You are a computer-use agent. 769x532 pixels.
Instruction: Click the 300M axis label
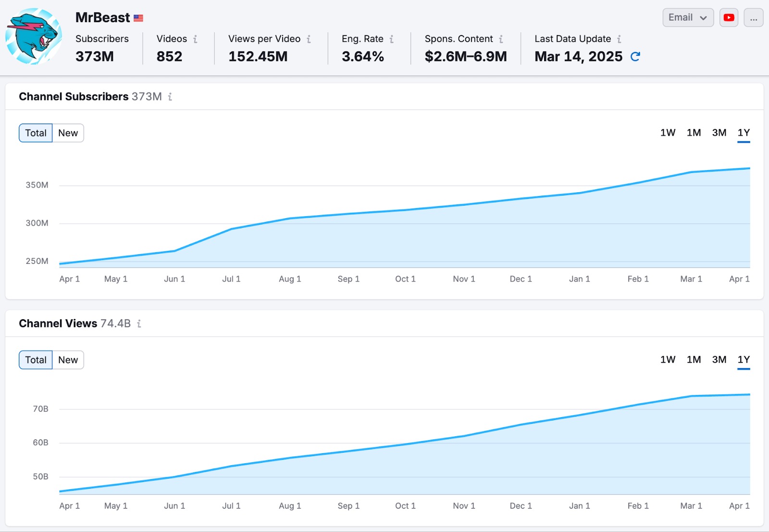click(37, 223)
